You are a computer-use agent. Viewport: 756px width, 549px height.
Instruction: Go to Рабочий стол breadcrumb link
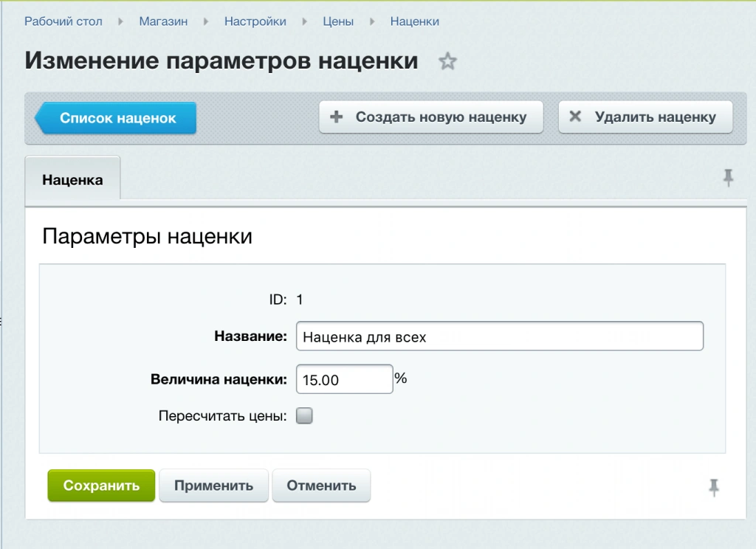click(x=63, y=21)
